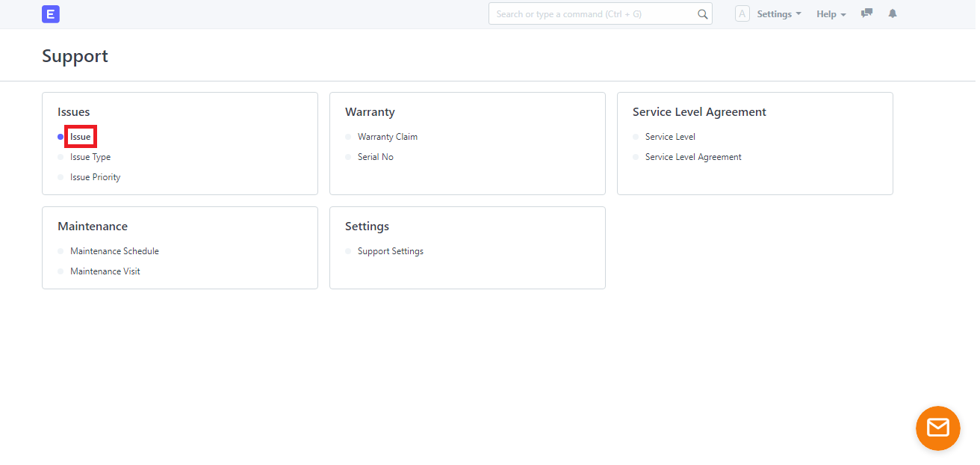Screen dimensions: 980x465
Task: Open the chat messages icon
Action: [866, 13]
